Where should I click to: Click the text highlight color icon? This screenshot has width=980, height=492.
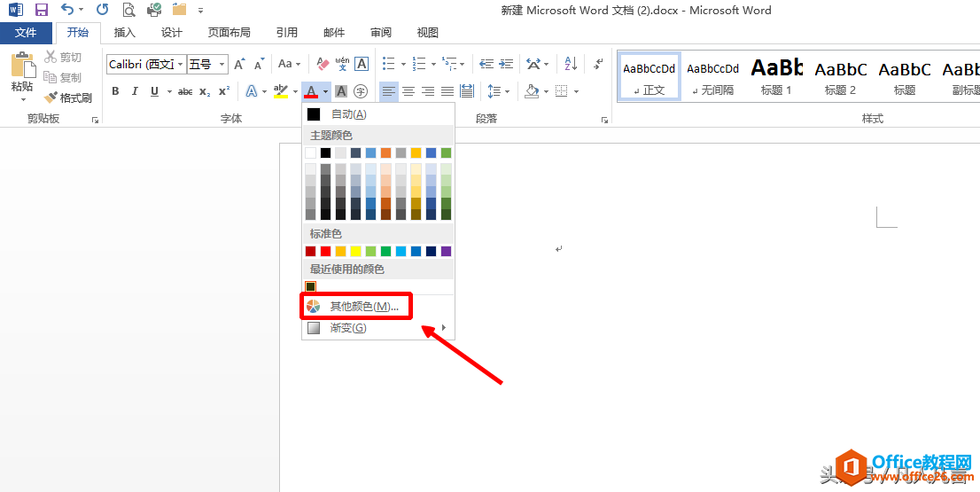point(281,90)
